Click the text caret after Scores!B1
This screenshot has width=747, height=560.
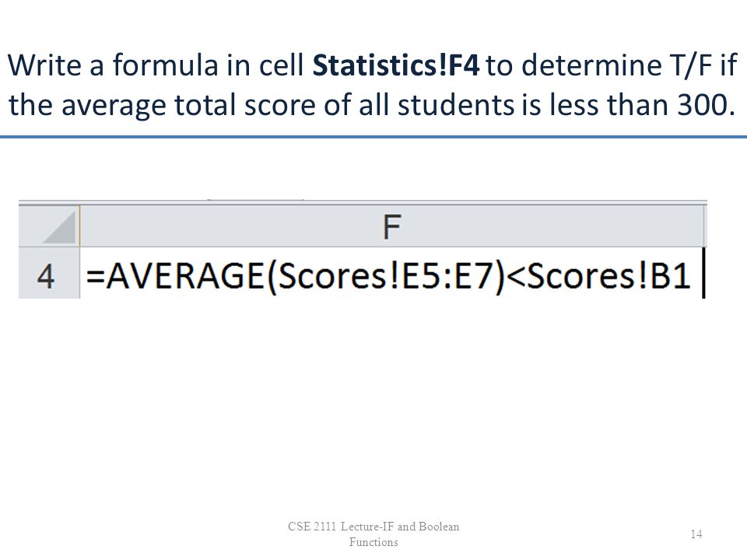click(703, 273)
